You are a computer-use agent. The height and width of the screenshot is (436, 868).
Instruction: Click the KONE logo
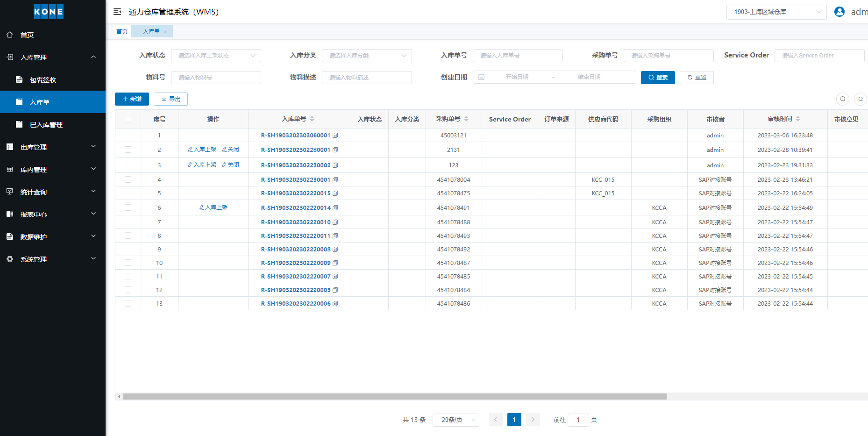tap(49, 12)
